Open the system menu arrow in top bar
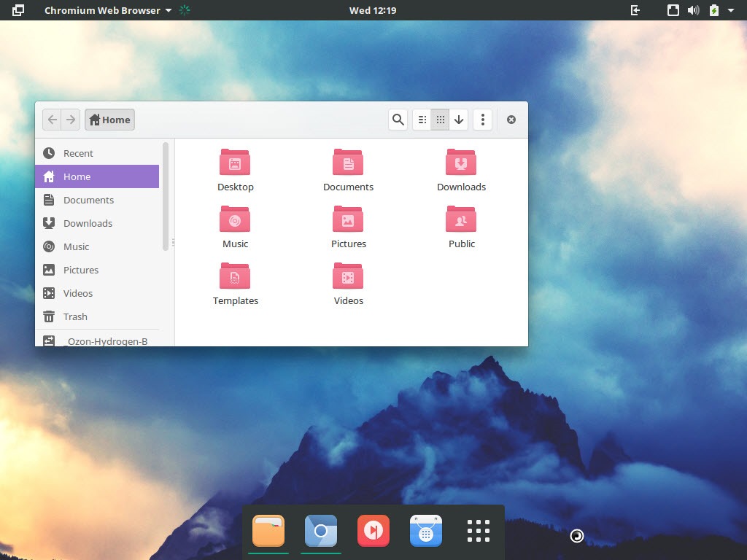 [x=731, y=10]
